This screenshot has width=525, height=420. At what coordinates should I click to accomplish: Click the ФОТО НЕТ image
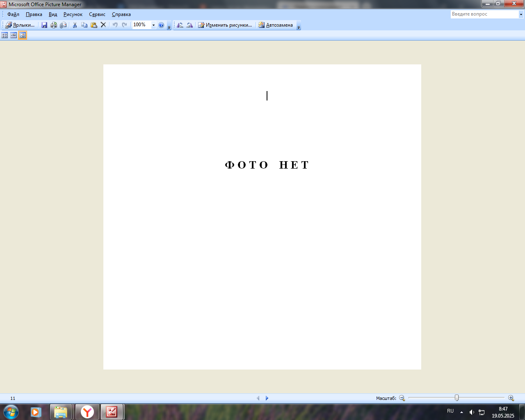coord(262,217)
